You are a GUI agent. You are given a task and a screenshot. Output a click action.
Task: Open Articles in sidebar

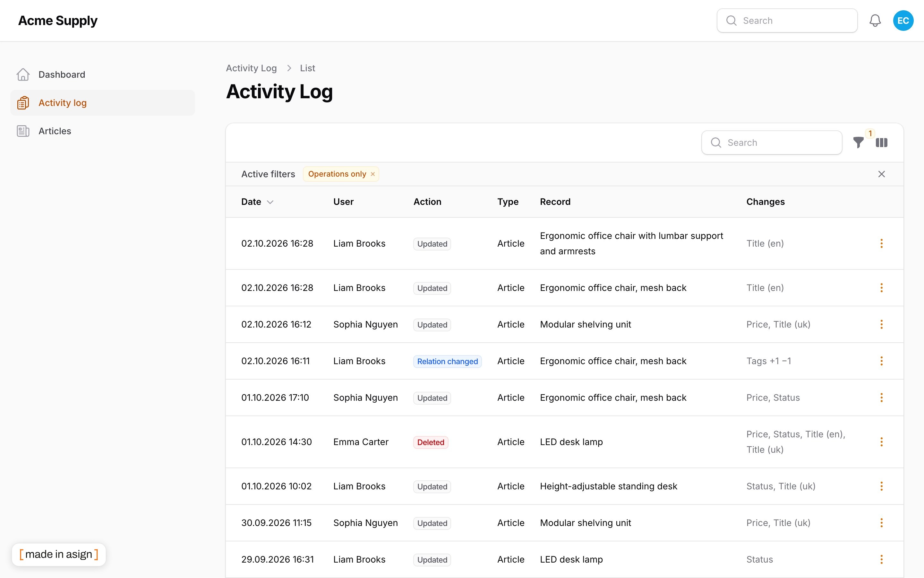tap(102, 131)
